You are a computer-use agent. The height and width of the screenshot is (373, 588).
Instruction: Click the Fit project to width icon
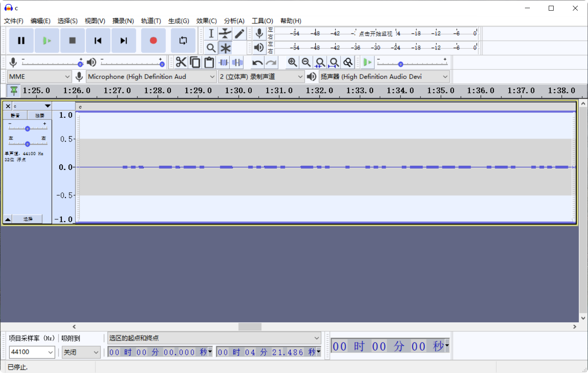click(334, 62)
